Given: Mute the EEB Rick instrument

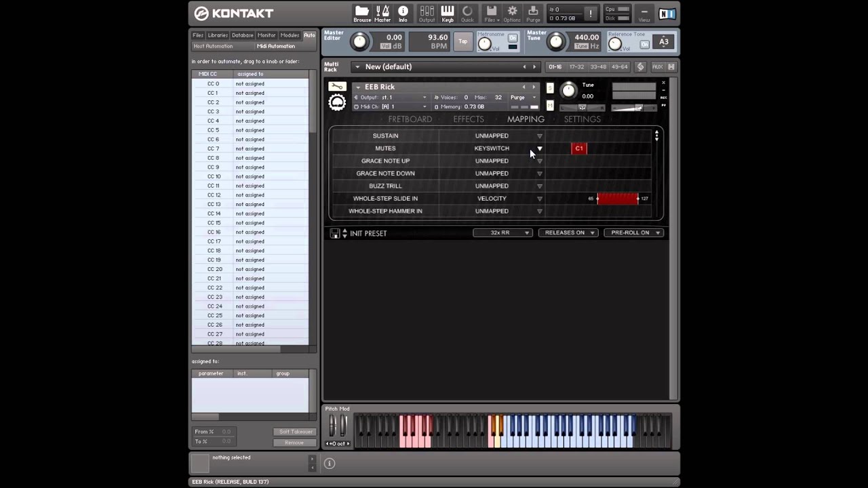Looking at the screenshot, I should click(550, 105).
